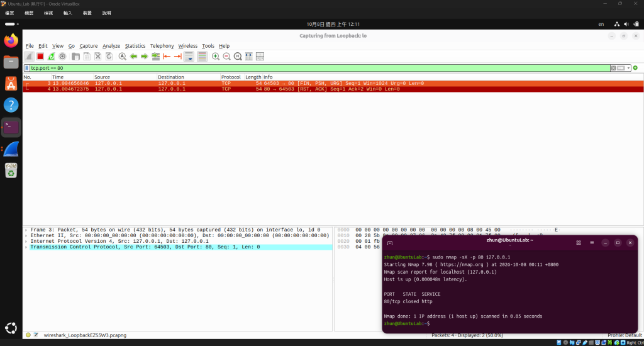Open the Telephony menu
The image size is (644, 346).
coord(162,46)
